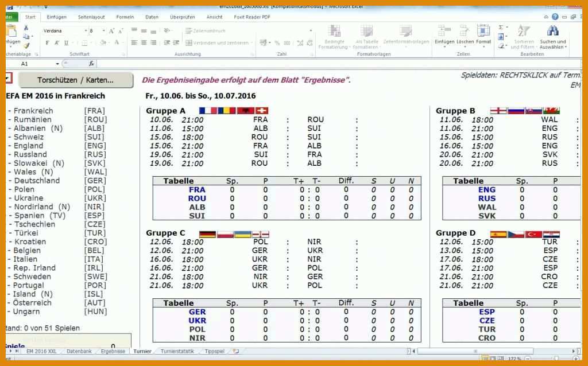
Task: Switch to the Turnierstatistik sheet tab
Action: 177,352
